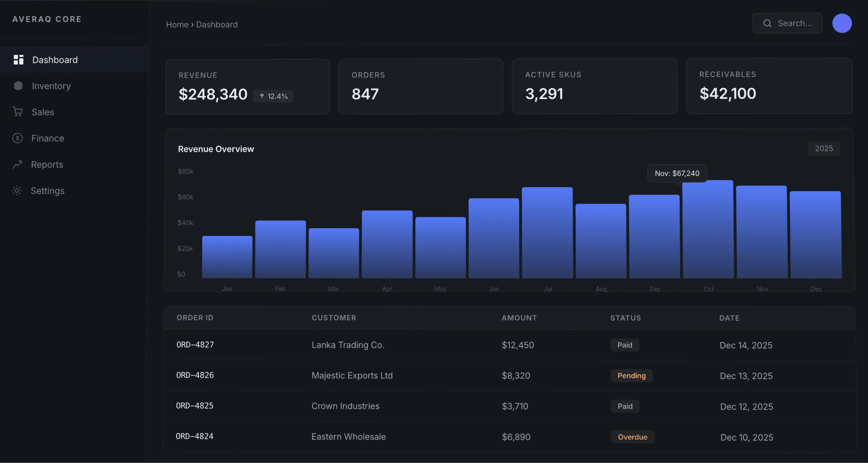Click the Dashboard grid icon in sidebar
868x463 pixels.
(18, 60)
